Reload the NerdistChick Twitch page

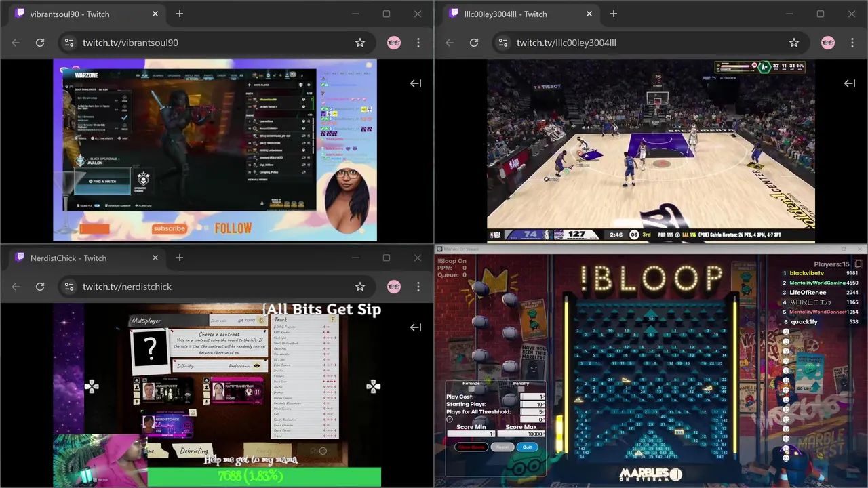click(x=40, y=287)
